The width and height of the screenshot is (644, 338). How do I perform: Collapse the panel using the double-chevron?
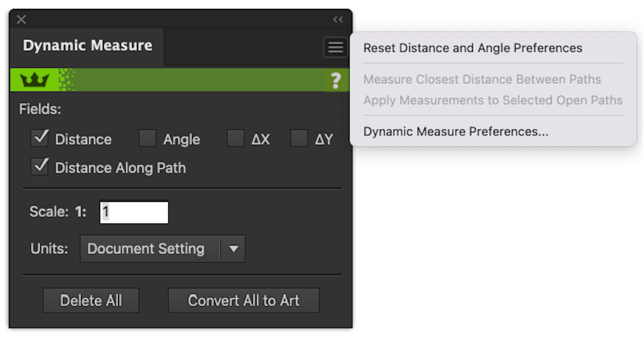coord(338,19)
